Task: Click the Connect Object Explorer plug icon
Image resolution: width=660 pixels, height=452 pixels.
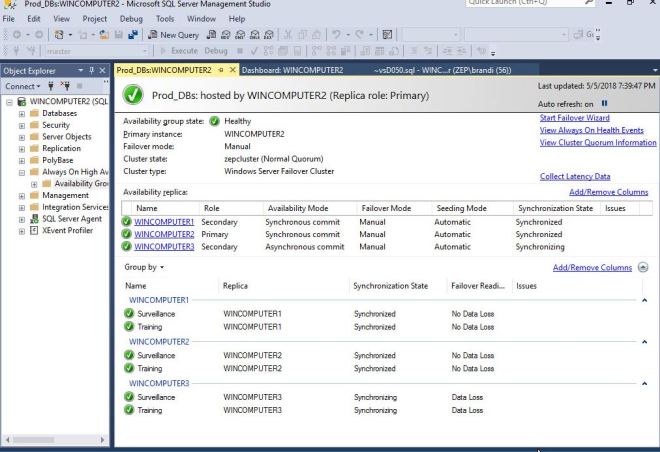Action: (50, 87)
